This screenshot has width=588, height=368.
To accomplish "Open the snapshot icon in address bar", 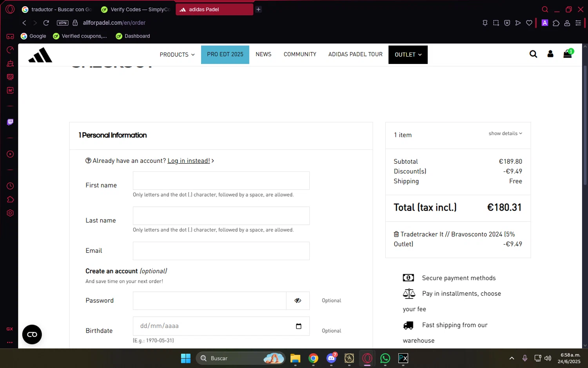I will pos(496,23).
